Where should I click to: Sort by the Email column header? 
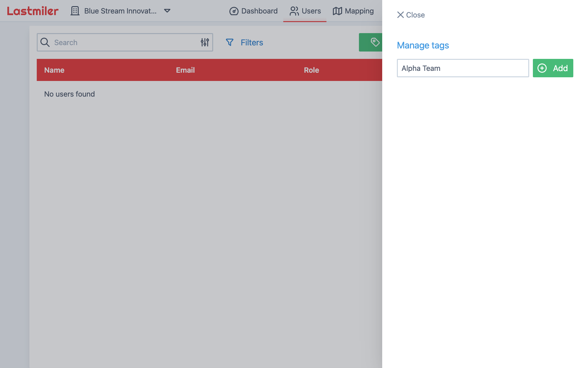point(185,70)
